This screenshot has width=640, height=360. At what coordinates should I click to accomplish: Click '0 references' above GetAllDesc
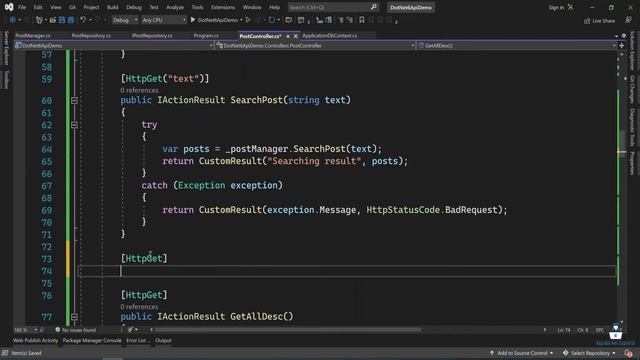(139, 307)
